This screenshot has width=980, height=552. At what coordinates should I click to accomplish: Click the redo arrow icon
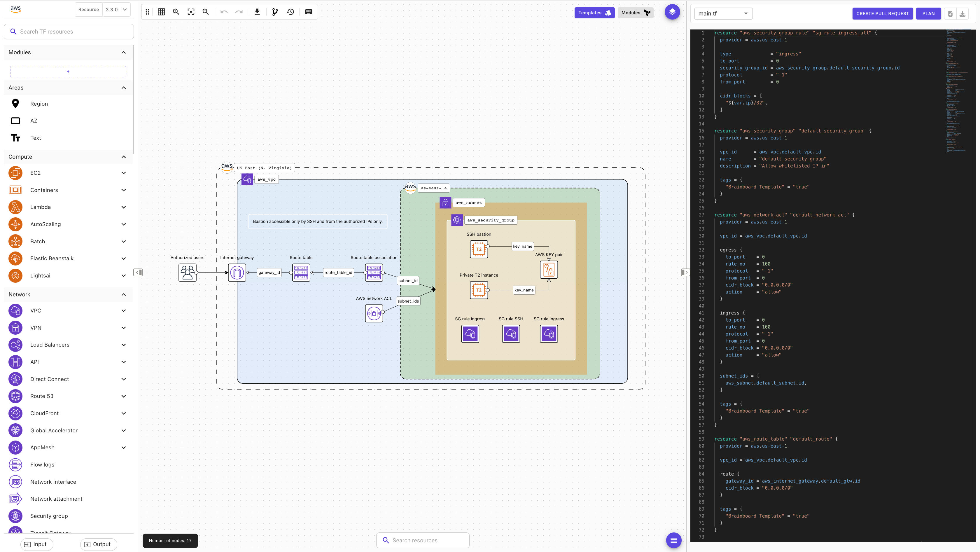pos(239,12)
